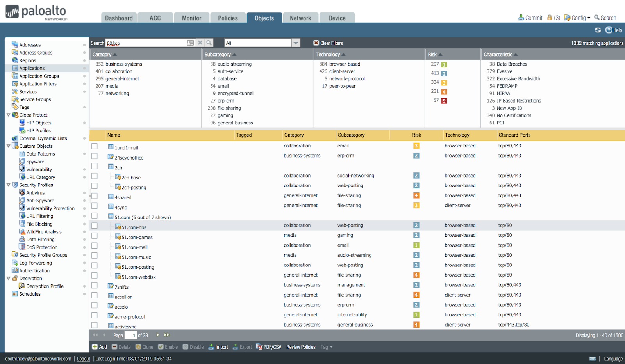Switch to the ACC tab
The image size is (625, 364).
[155, 18]
